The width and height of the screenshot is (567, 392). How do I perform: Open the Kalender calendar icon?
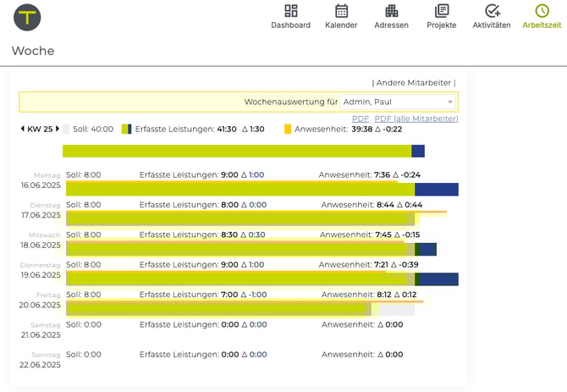[x=341, y=11]
